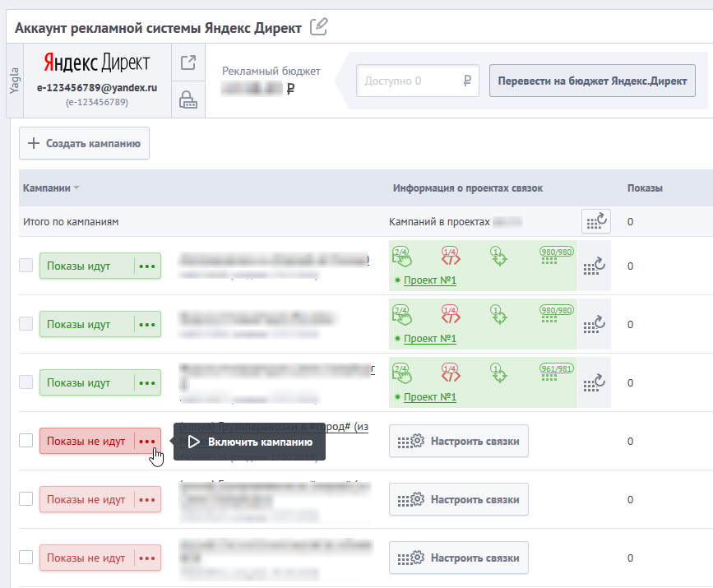The image size is (713, 588).
Task: Click first Показы идут status button
Action: 87,266
